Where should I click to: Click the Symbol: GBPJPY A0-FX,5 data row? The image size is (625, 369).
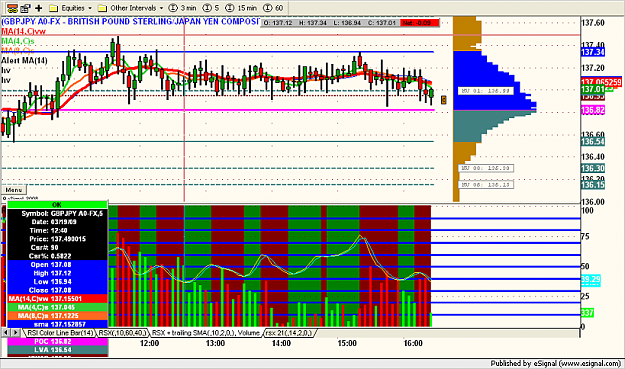pyautogui.click(x=57, y=214)
